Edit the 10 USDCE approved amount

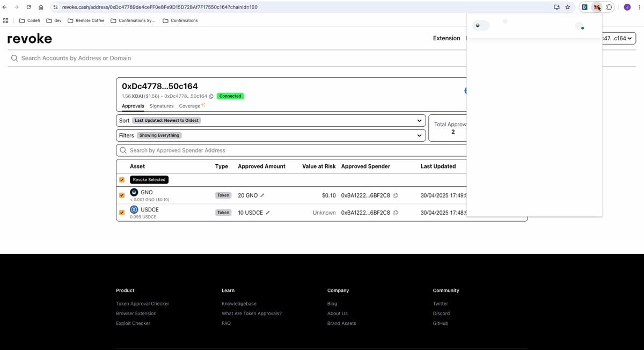pos(268,213)
